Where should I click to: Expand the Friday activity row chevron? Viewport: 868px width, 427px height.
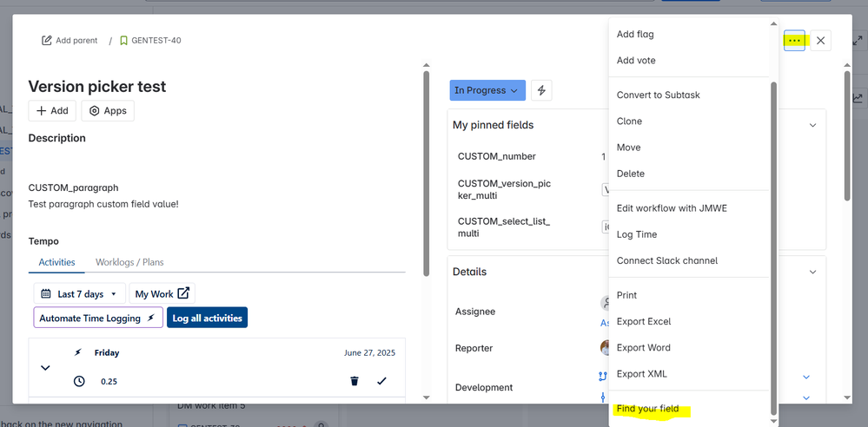(x=46, y=368)
